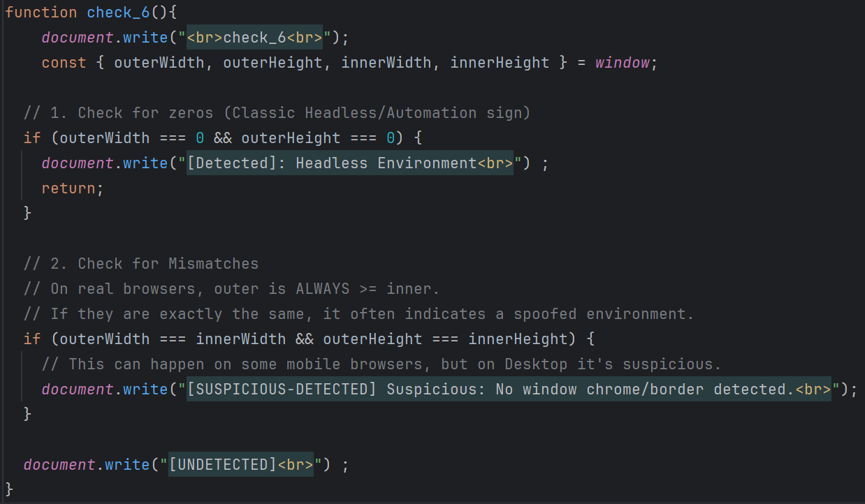Click write in the "[Detected]" output line

pos(145,163)
